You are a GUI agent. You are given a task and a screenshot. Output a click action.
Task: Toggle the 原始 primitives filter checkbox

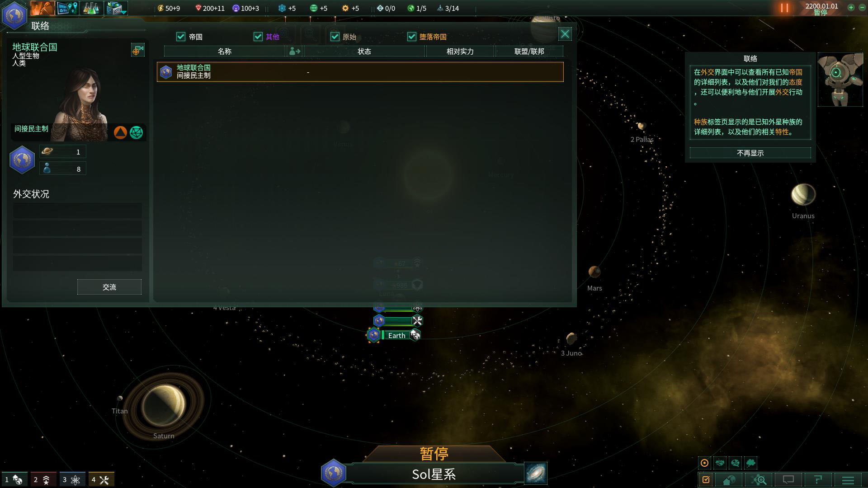tap(335, 37)
